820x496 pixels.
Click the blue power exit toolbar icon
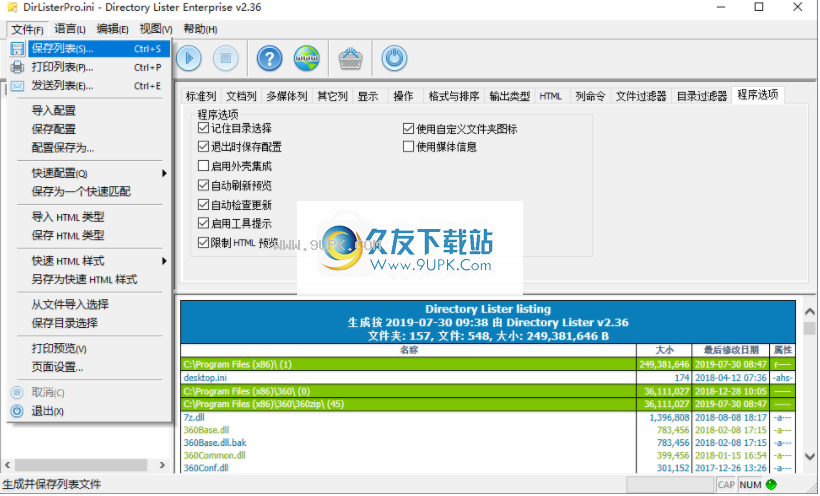click(x=394, y=58)
